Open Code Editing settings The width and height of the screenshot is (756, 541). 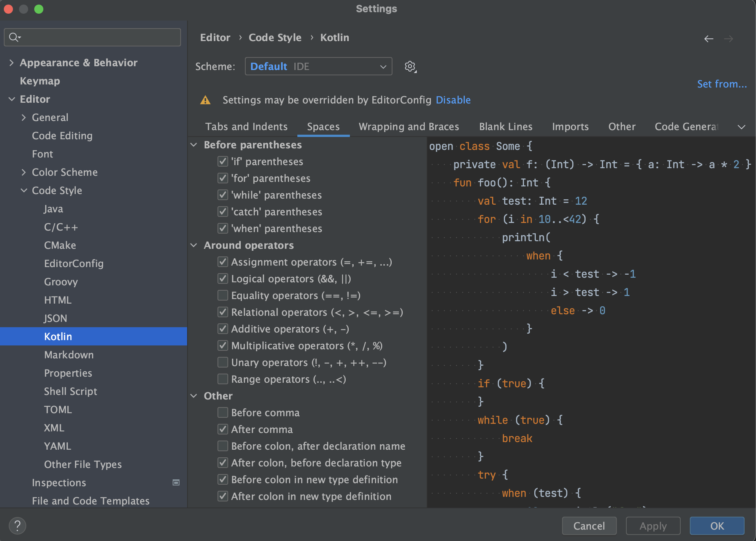click(x=62, y=136)
